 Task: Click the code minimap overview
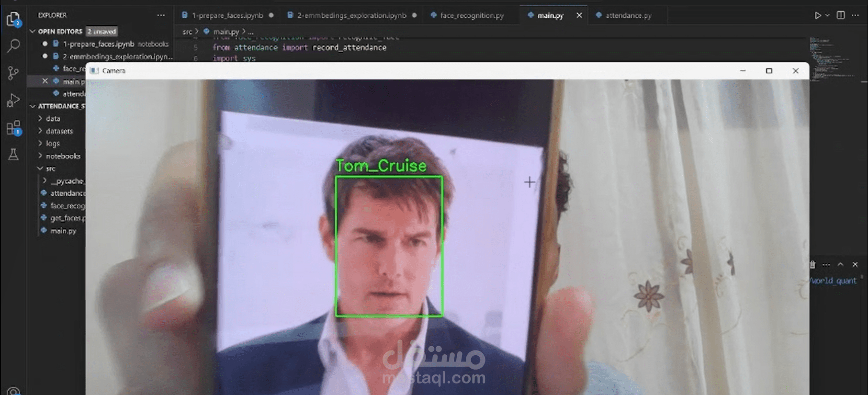pos(832,59)
